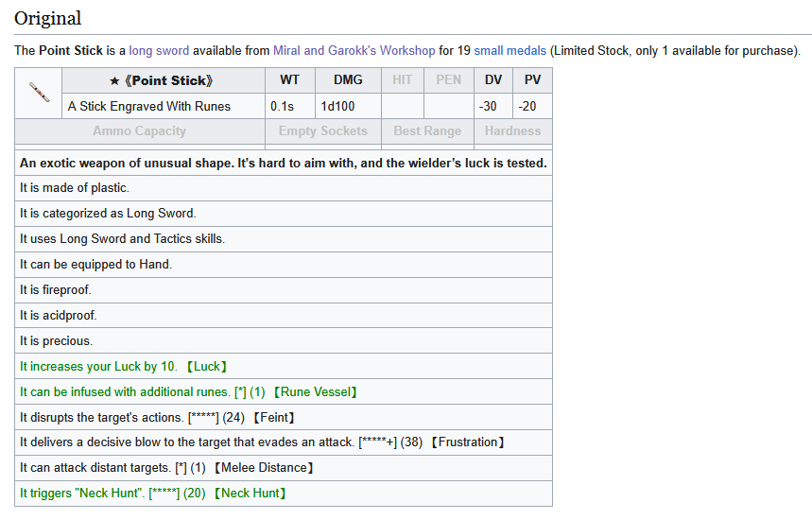812x520 pixels.
Task: Open the 'small medals' link
Action: coord(510,51)
